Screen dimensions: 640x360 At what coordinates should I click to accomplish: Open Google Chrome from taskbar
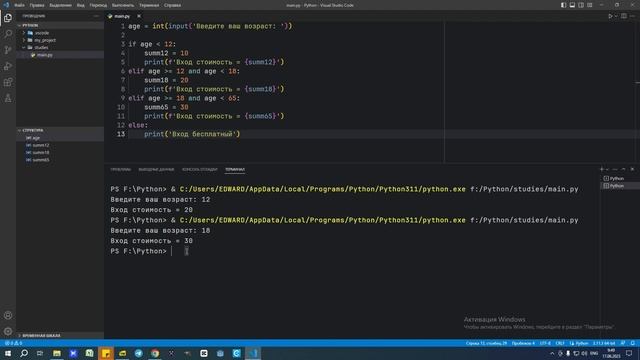(x=155, y=353)
